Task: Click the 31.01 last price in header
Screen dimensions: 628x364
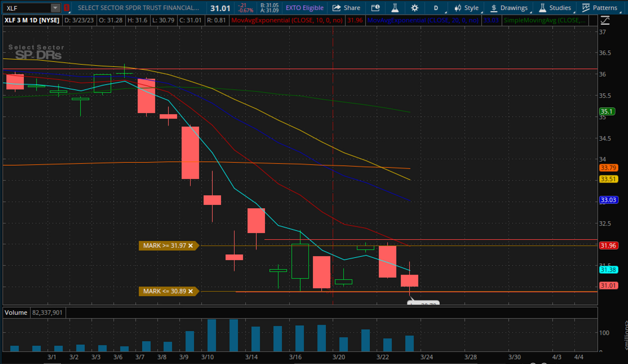Action: (x=220, y=8)
